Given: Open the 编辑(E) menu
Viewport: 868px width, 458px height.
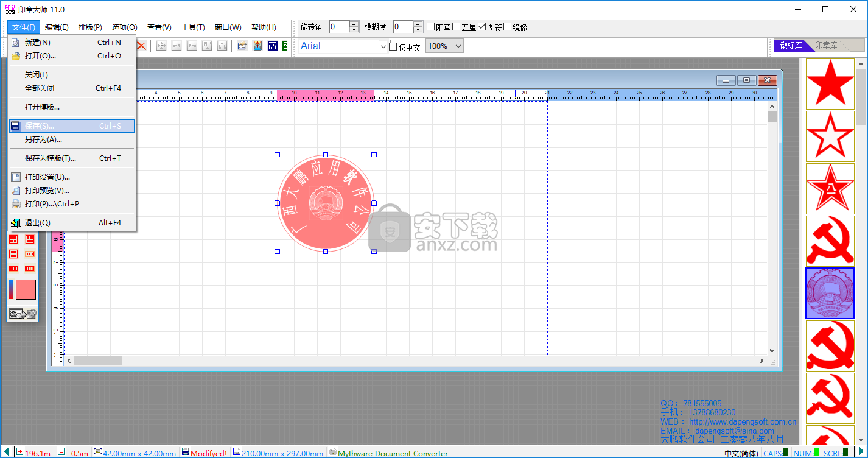Looking at the screenshot, I should pyautogui.click(x=57, y=27).
